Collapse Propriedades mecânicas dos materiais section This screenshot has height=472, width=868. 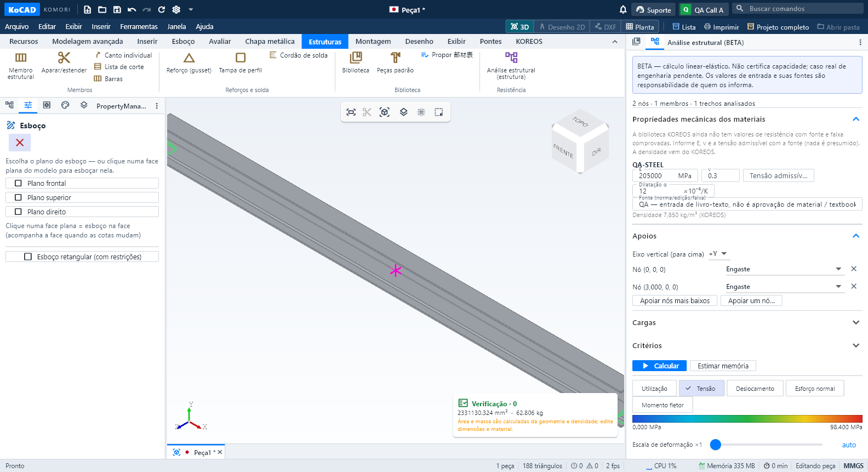[x=856, y=119]
